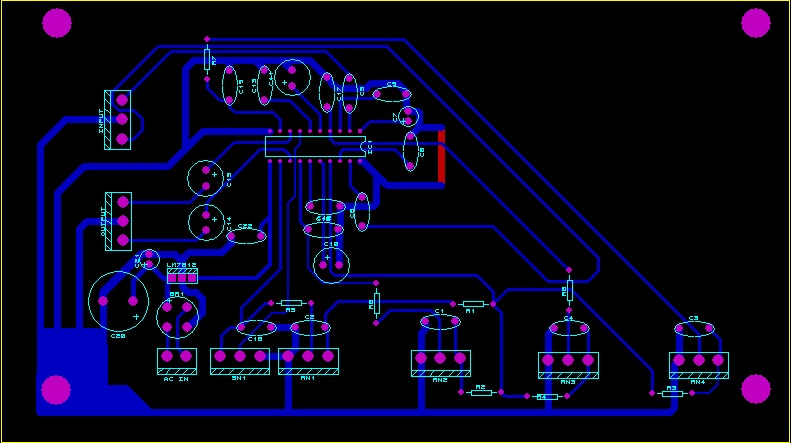The width and height of the screenshot is (791, 443).
Task: Click the RN3 connector footprint
Action: 568,365
